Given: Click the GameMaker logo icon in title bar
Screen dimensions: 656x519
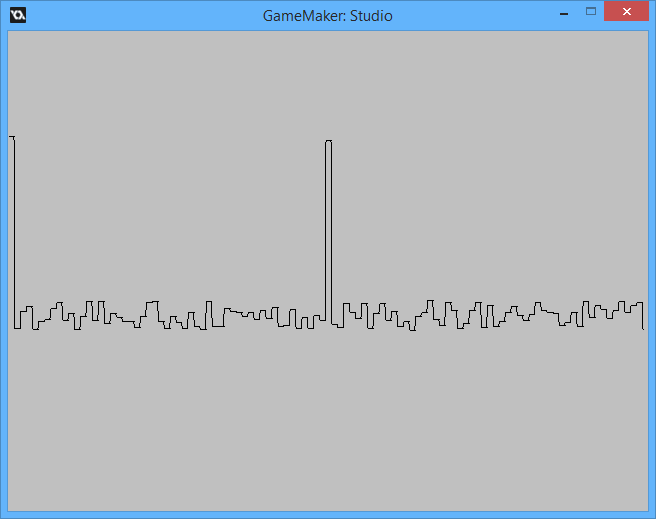Looking at the screenshot, I should [x=18, y=15].
